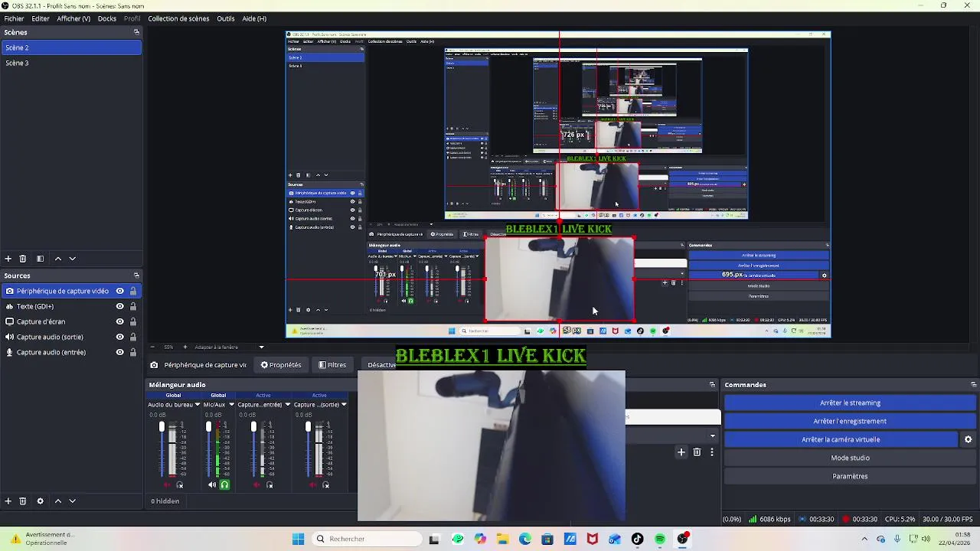980x551 pixels.
Task: Open the Afficher (V) menu
Action: [73, 18]
